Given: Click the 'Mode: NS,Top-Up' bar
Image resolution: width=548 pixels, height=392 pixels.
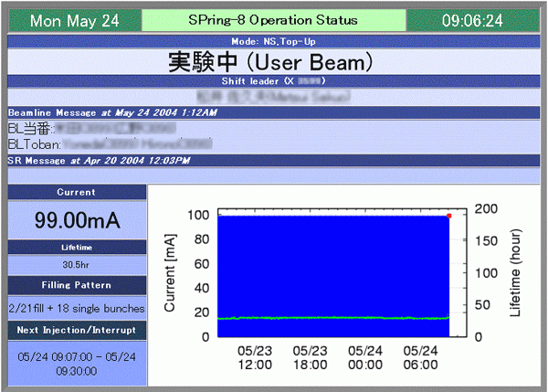Looking at the screenshot, I should click(x=274, y=42).
